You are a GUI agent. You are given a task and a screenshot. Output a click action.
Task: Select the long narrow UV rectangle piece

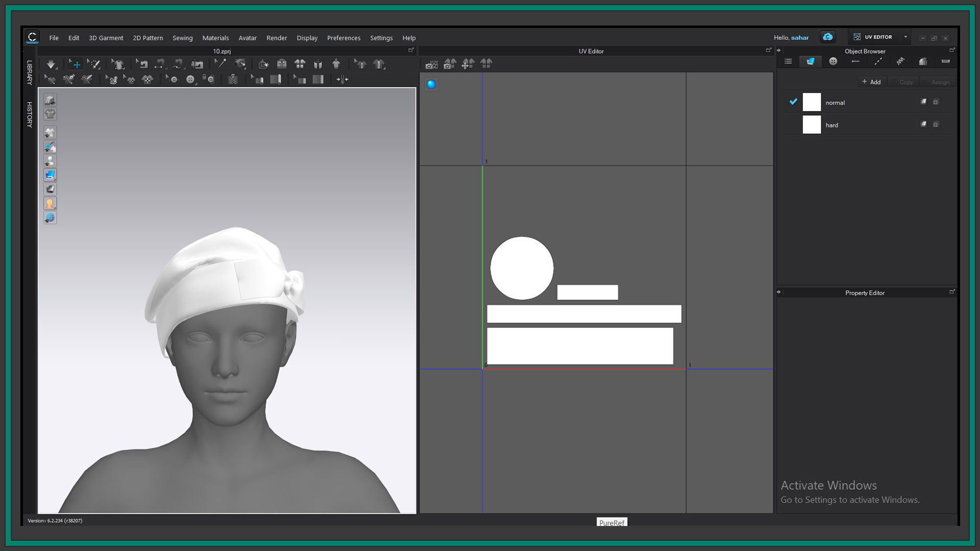(584, 314)
